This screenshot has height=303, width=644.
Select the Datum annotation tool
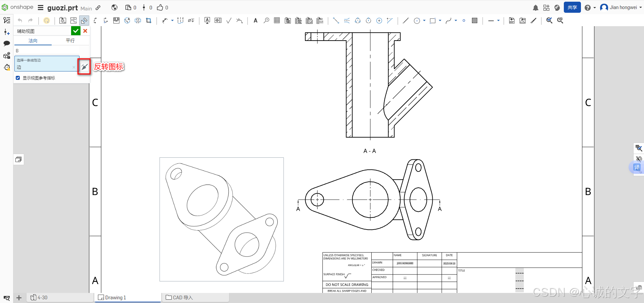207,20
